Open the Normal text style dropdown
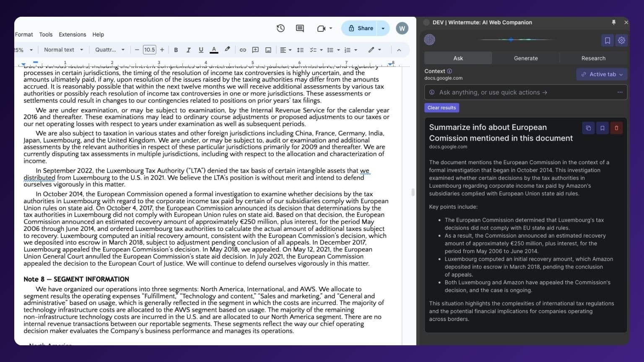 (63, 50)
